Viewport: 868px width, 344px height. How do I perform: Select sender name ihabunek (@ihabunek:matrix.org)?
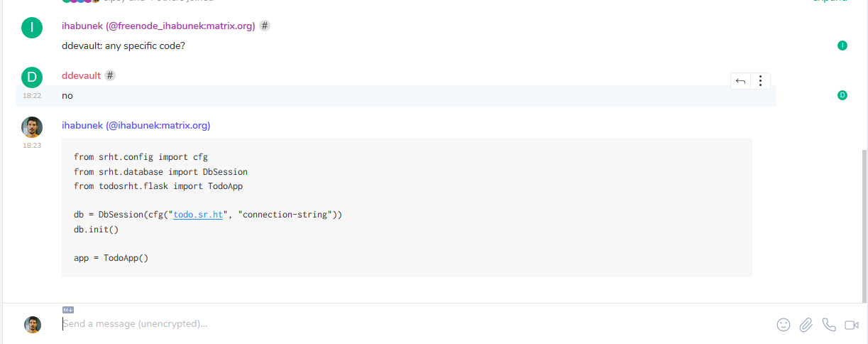pyautogui.click(x=136, y=125)
